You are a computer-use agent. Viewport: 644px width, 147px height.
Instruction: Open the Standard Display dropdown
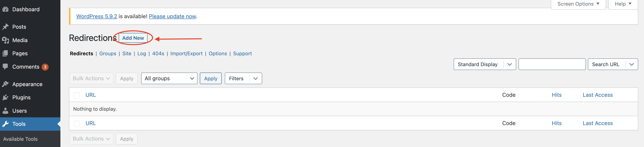pyautogui.click(x=484, y=64)
